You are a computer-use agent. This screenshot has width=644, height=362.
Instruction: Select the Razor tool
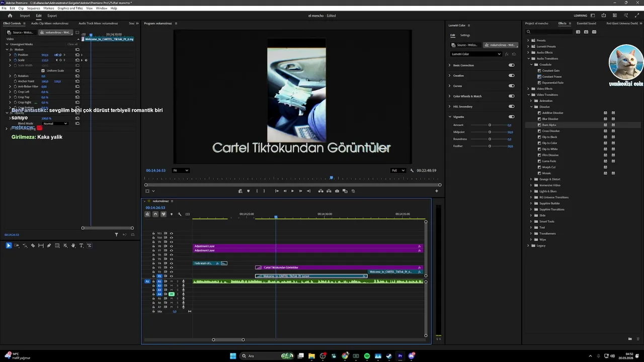[33, 245]
